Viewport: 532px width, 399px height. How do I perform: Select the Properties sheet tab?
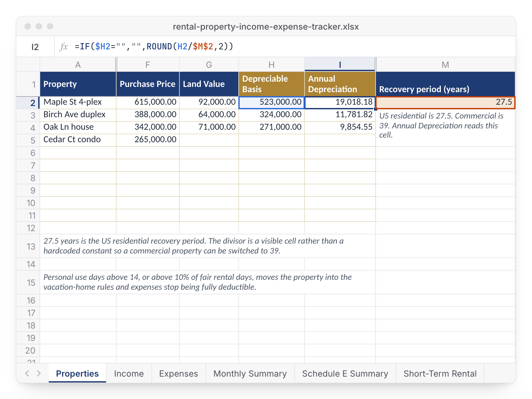[77, 373]
